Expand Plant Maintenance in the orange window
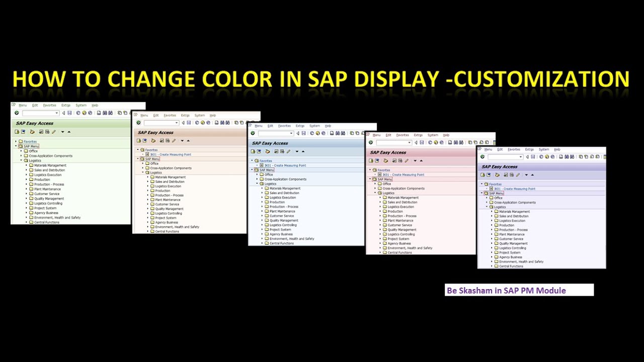This screenshot has width=644, height=362. (x=148, y=200)
